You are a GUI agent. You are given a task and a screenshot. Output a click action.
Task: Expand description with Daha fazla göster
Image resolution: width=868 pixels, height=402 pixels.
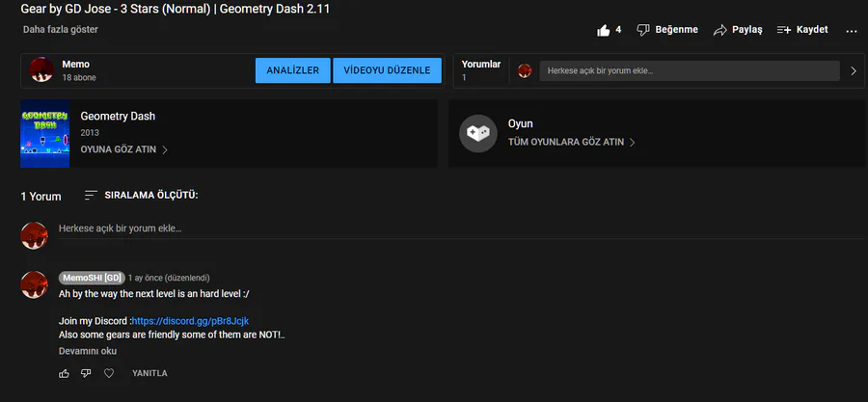(x=61, y=29)
